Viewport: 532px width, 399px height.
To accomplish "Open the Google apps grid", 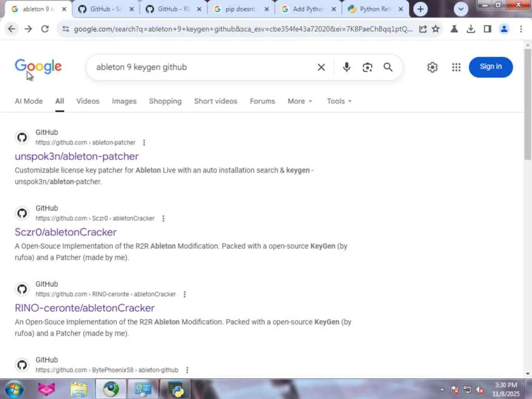I will point(456,67).
